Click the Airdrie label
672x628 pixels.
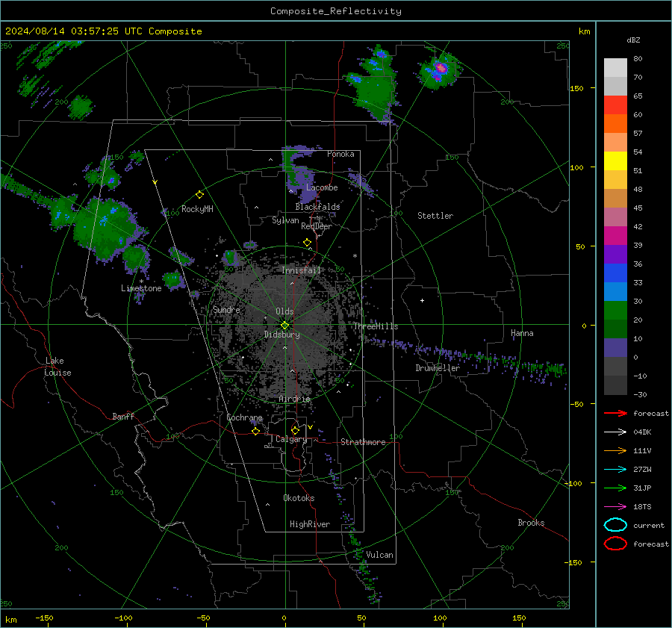(294, 399)
